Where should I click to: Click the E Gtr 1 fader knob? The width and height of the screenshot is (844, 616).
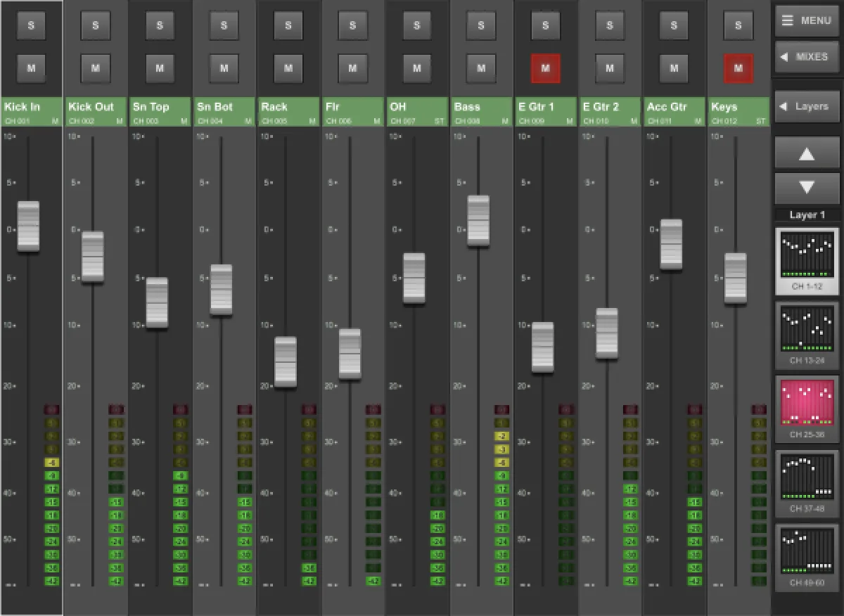click(x=542, y=347)
